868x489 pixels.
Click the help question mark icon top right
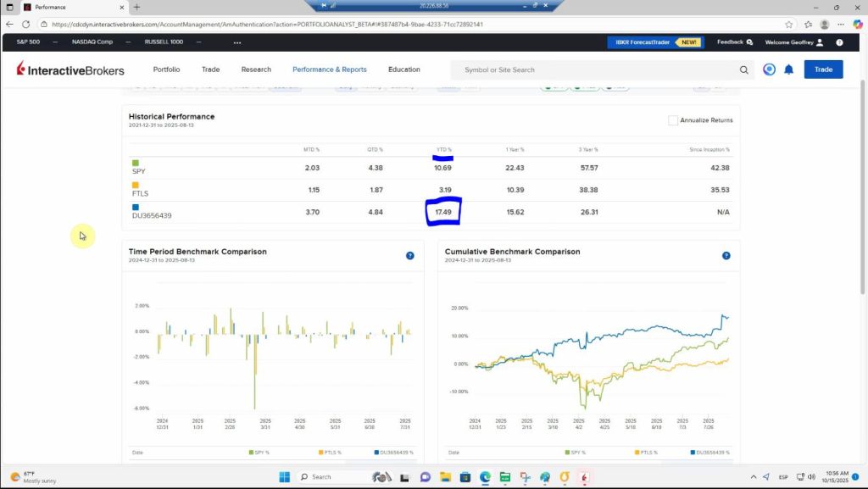(839, 42)
